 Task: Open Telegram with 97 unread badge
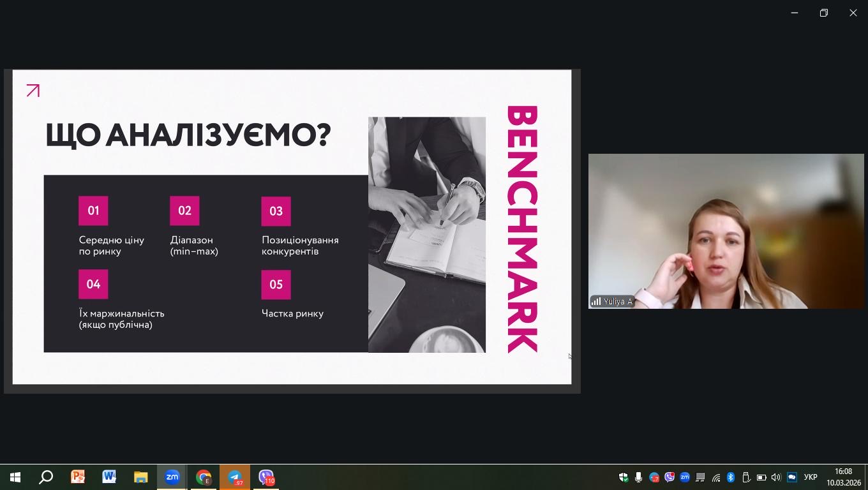point(235,477)
